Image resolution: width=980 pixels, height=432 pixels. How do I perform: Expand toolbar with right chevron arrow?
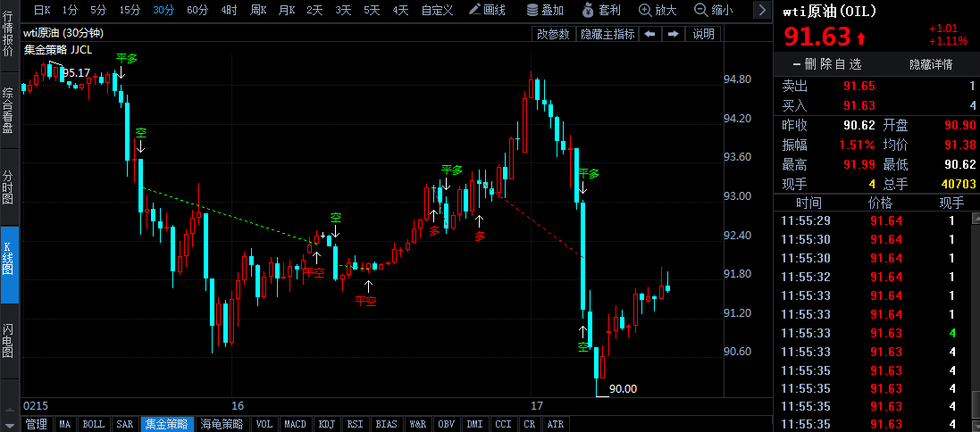click(x=761, y=9)
